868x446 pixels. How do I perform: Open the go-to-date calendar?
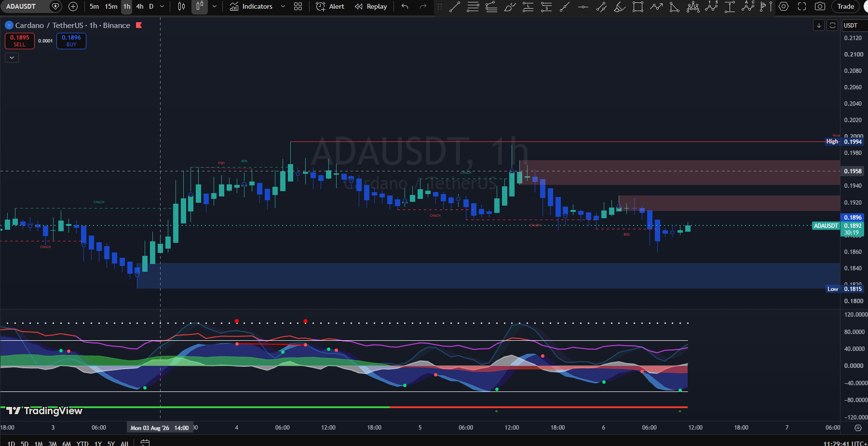pos(145,443)
